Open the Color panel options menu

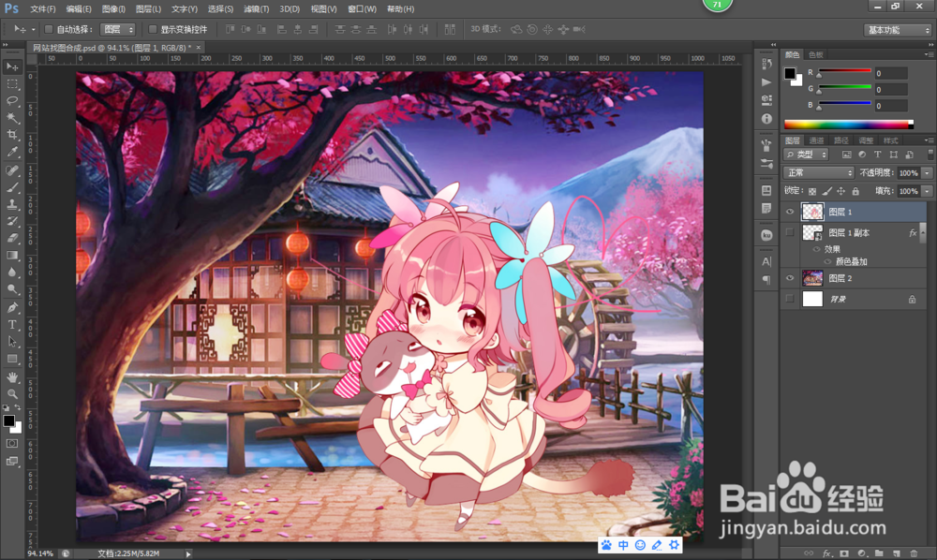[x=929, y=54]
